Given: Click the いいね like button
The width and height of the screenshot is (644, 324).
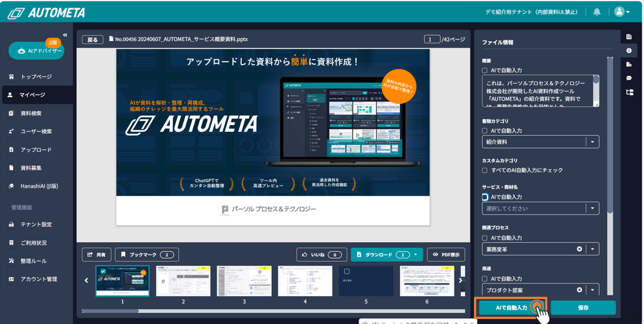Looking at the screenshot, I should [x=322, y=255].
